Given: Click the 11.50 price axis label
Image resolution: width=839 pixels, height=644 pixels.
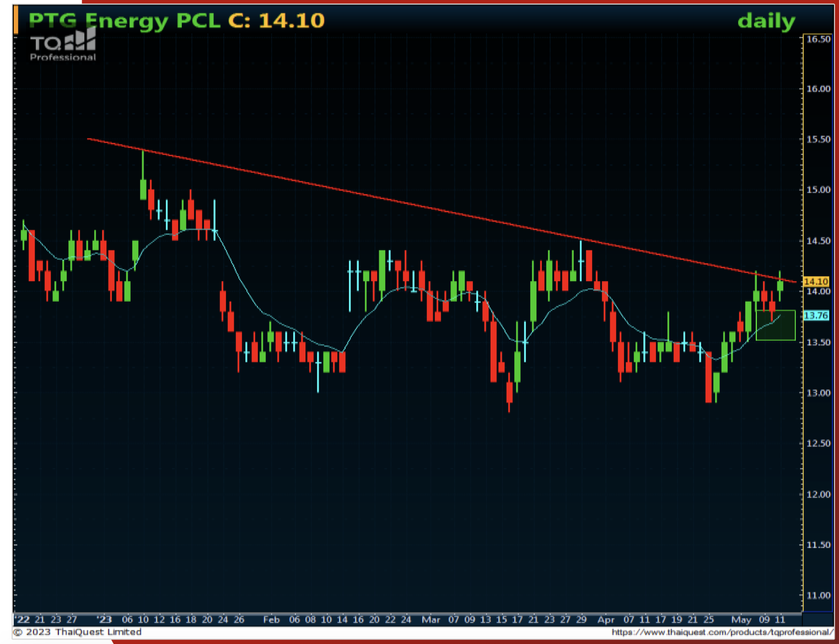Looking at the screenshot, I should tap(818, 545).
